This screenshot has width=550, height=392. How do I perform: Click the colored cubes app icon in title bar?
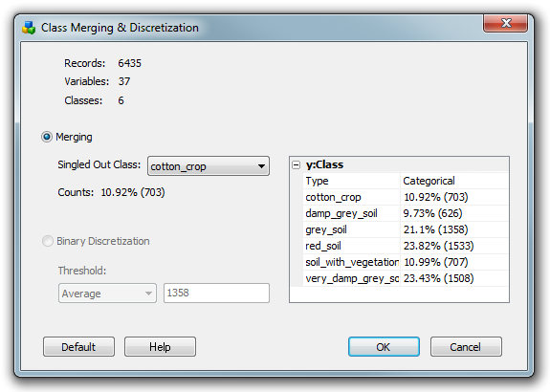pyautogui.click(x=29, y=28)
